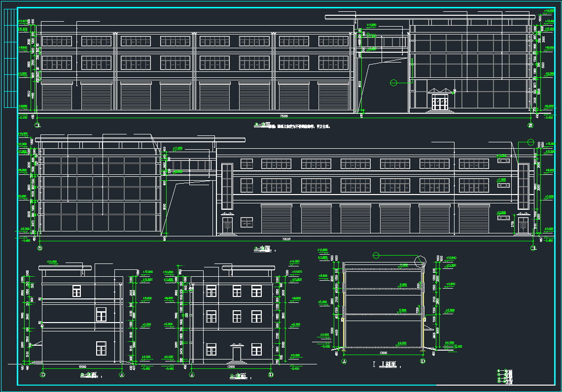Select the top elevation's title text

point(261,126)
